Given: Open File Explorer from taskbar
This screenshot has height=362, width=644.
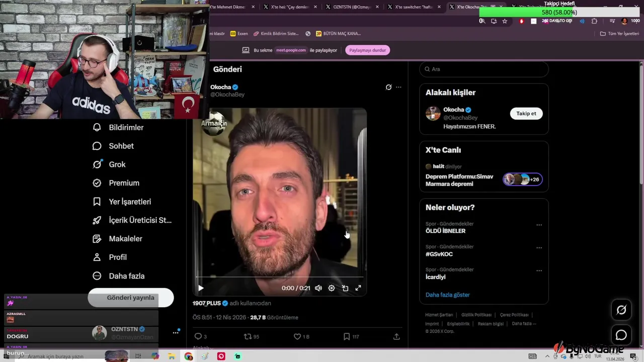Looking at the screenshot, I should (x=172, y=356).
